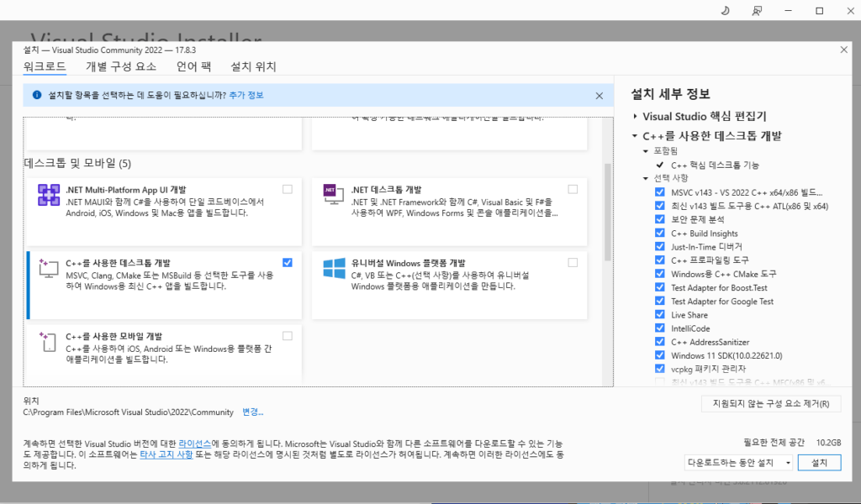Collapse C++를 사용한 데스크톱 개발 details section

click(635, 135)
